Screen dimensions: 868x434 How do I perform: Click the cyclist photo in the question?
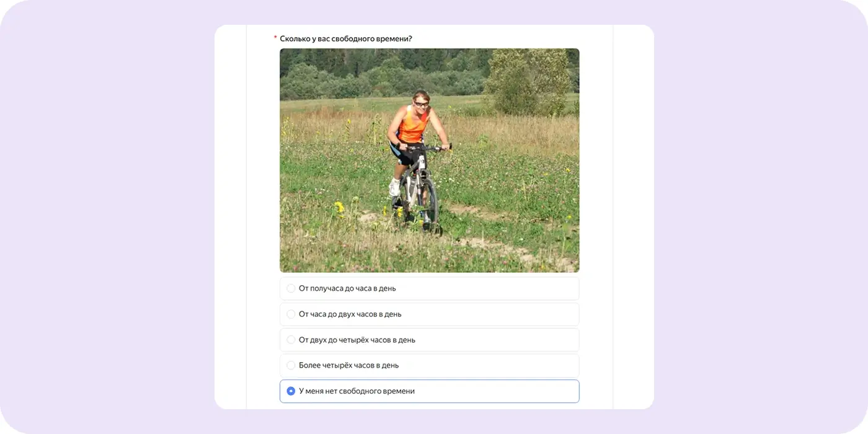click(x=429, y=161)
